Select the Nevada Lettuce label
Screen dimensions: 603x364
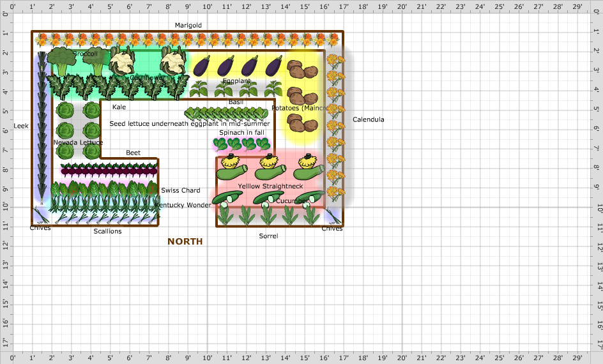click(x=78, y=142)
